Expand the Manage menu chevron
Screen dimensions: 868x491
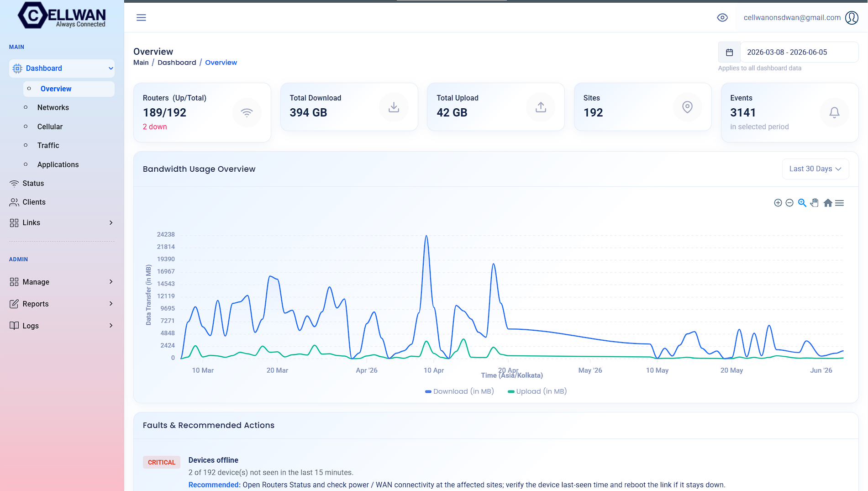click(111, 282)
